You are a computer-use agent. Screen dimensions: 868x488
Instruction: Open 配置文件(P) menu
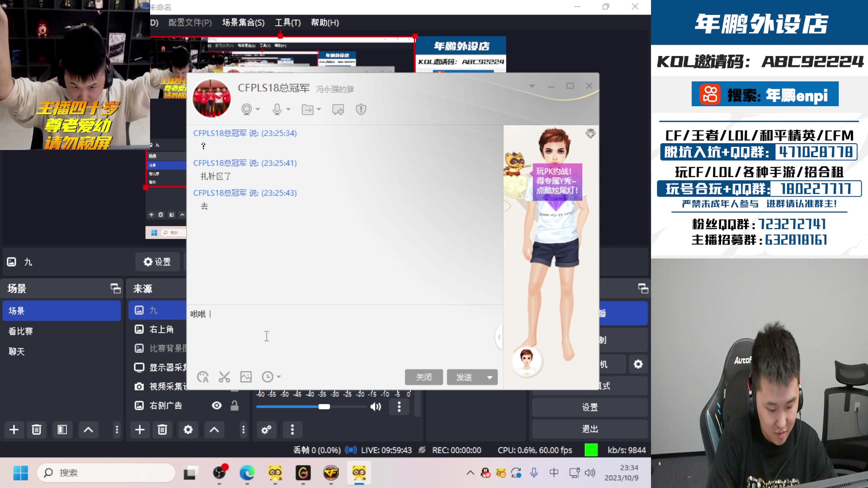190,23
